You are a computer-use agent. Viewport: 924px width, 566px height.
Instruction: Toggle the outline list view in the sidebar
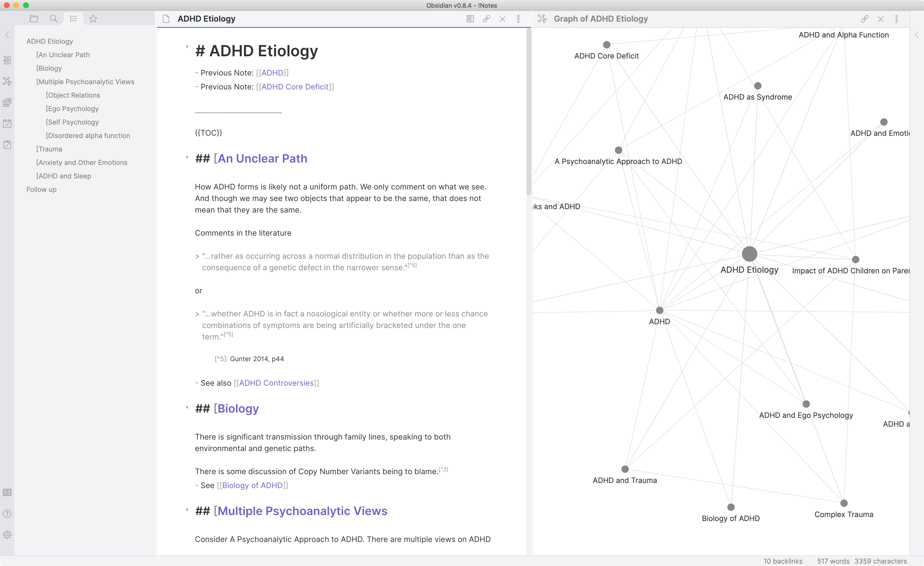coord(73,18)
